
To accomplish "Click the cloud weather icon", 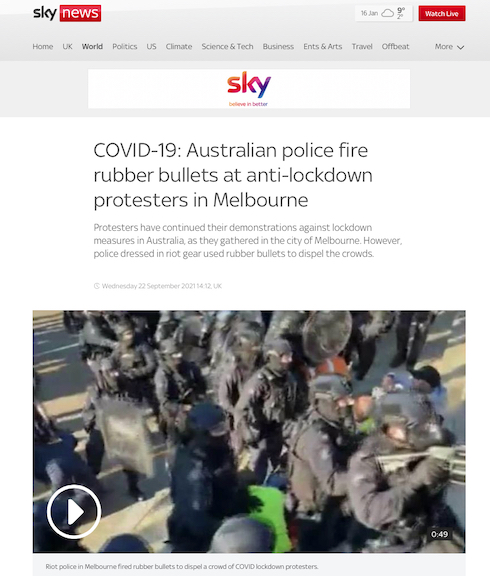I will (388, 14).
